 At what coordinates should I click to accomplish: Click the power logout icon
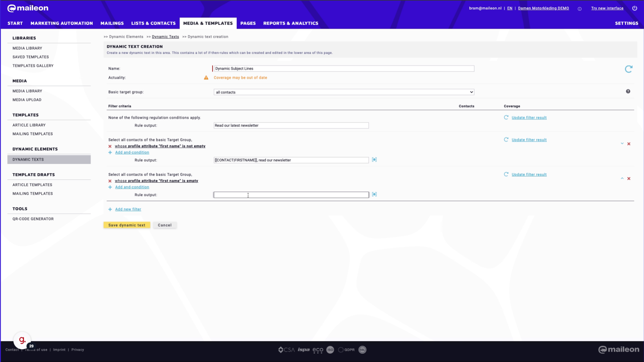[x=635, y=8]
